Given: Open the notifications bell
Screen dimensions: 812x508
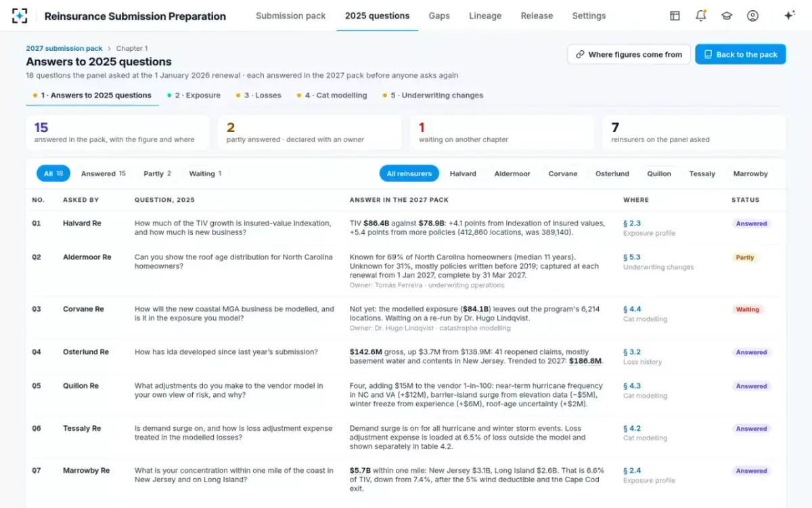Looking at the screenshot, I should tap(701, 16).
